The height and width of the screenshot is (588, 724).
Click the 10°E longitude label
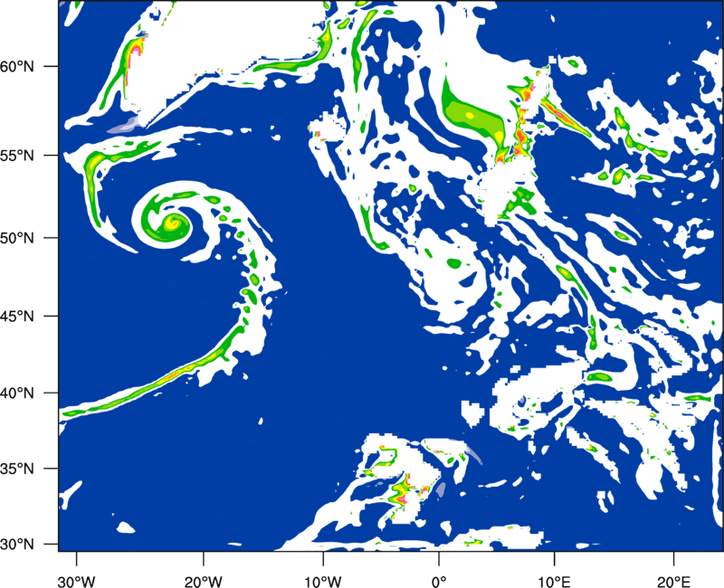554,582
